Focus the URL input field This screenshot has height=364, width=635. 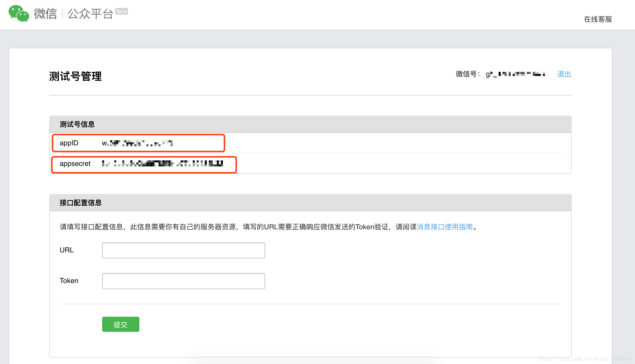(x=183, y=250)
